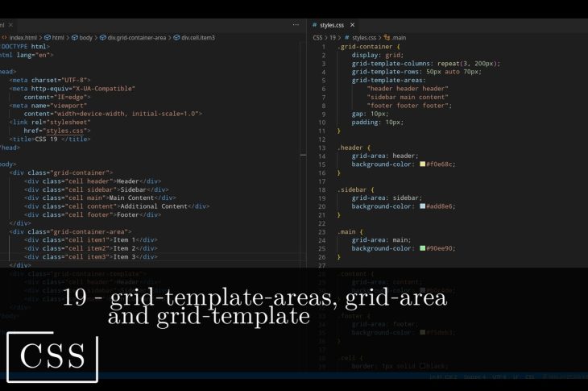
Task: Open the editor More Actions ellipsis menu
Action: click(296, 25)
